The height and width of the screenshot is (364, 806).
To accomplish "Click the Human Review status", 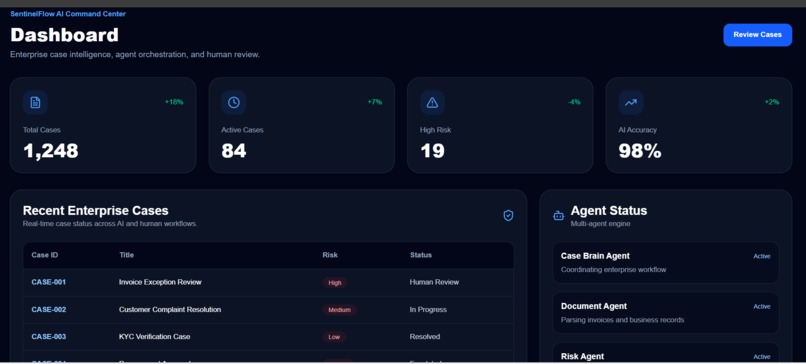I will [434, 282].
